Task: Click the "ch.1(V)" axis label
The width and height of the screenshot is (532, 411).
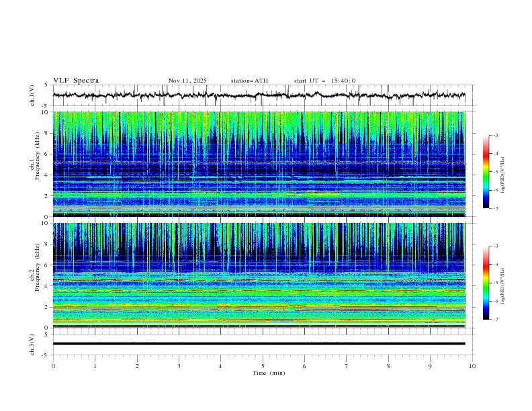Action: tap(32, 95)
